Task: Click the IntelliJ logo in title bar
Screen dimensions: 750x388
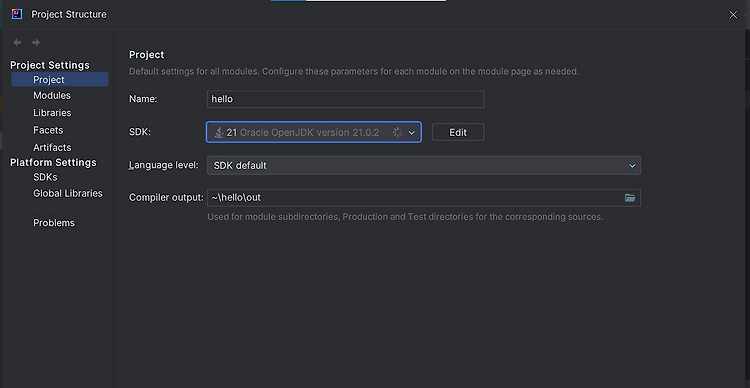Action: point(17,14)
